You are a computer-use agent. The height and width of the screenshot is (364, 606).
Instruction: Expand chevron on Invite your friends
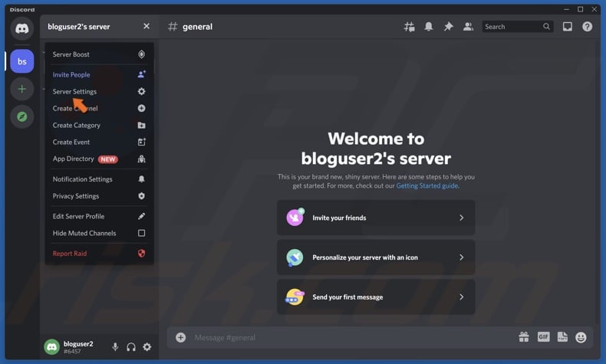pyautogui.click(x=462, y=218)
